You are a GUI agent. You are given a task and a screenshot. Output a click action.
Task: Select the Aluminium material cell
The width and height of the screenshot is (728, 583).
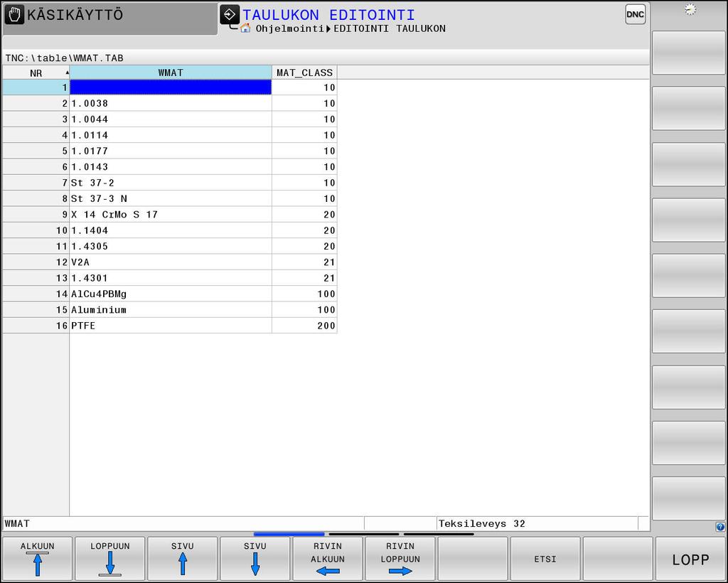171,309
